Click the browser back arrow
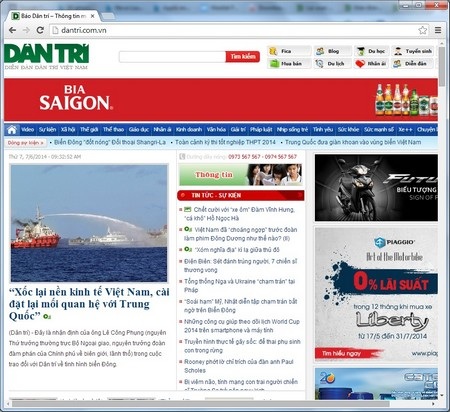Screen dimensions: 450x412 (12, 30)
